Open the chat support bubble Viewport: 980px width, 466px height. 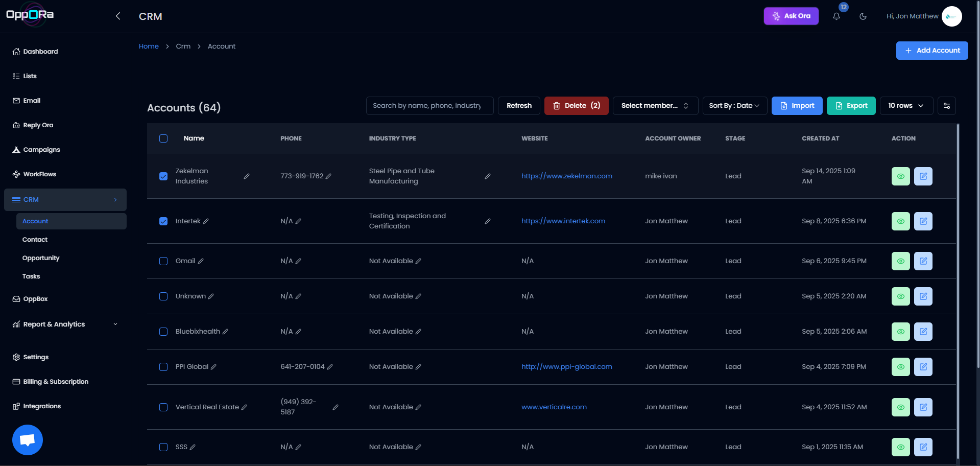pos(28,439)
